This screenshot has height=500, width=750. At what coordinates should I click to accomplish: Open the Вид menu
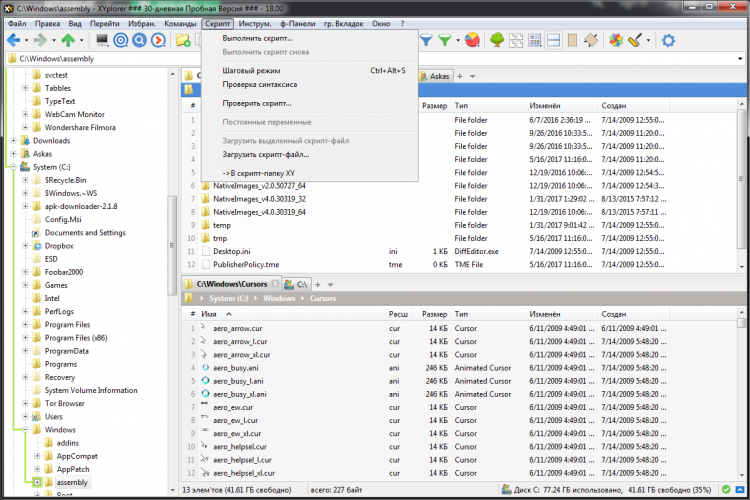75,23
